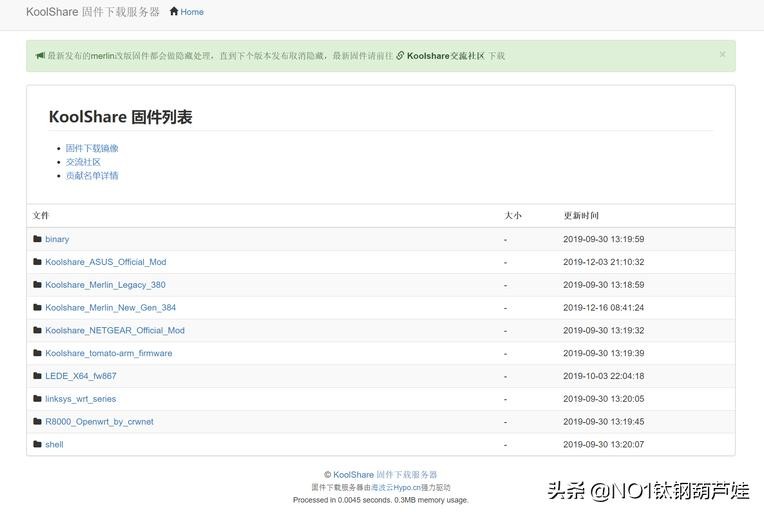Open the 海波云Hypo.cn footer link
This screenshot has height=515, width=764.
pos(396,487)
